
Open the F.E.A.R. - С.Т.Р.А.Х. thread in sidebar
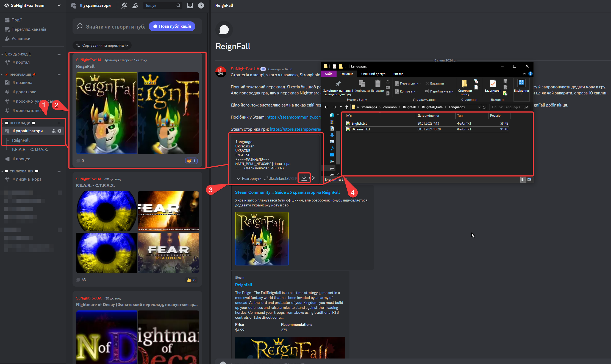tap(30, 150)
